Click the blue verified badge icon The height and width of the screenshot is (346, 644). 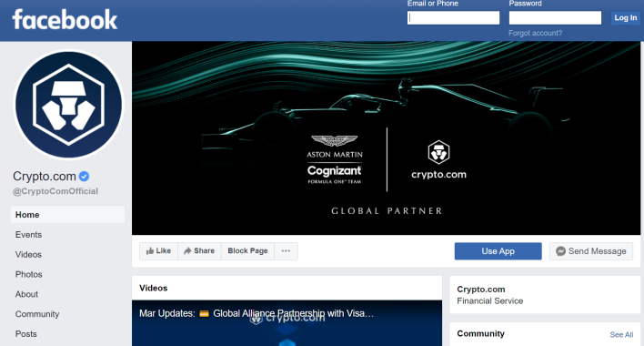click(x=85, y=177)
